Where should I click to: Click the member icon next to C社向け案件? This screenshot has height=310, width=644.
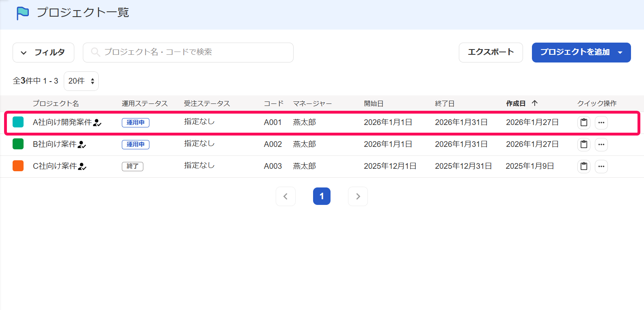[82, 166]
